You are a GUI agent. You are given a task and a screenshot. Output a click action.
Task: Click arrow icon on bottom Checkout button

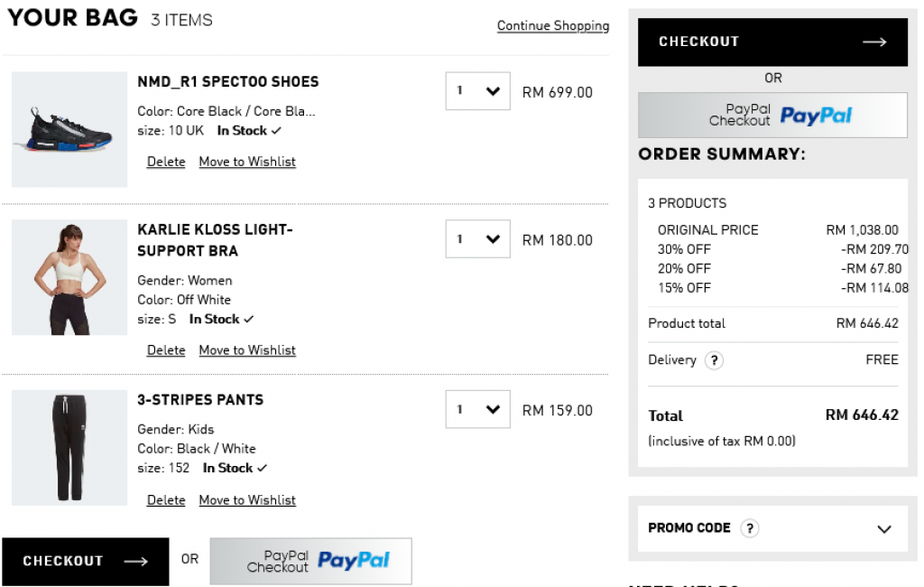pos(135,562)
